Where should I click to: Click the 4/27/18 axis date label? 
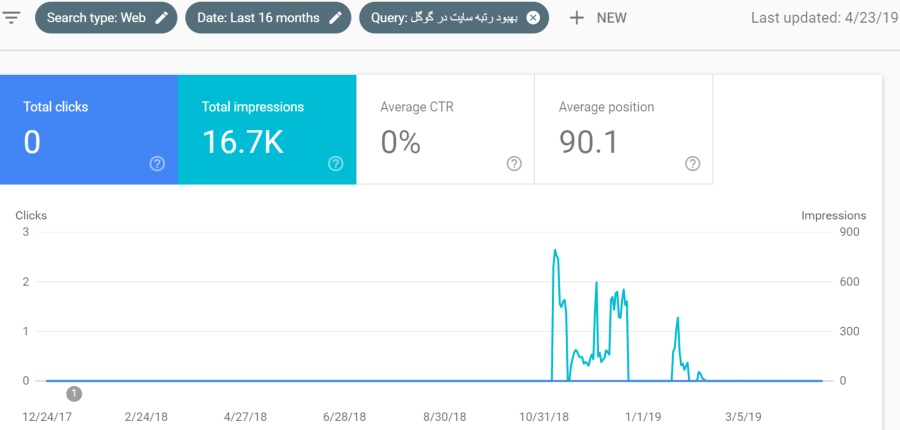(245, 417)
